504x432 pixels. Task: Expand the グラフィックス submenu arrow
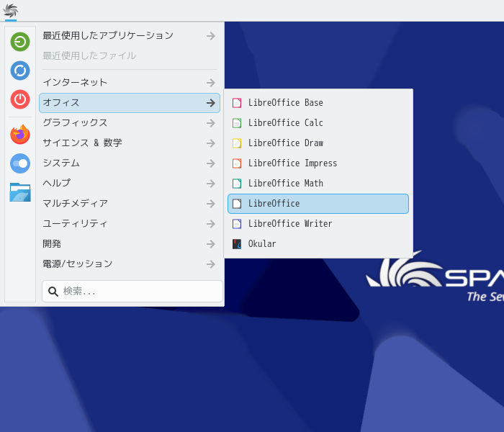coord(211,123)
